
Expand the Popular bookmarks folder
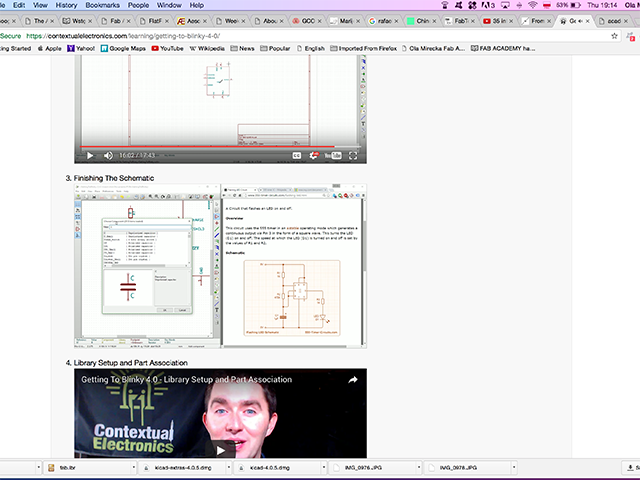point(276,48)
